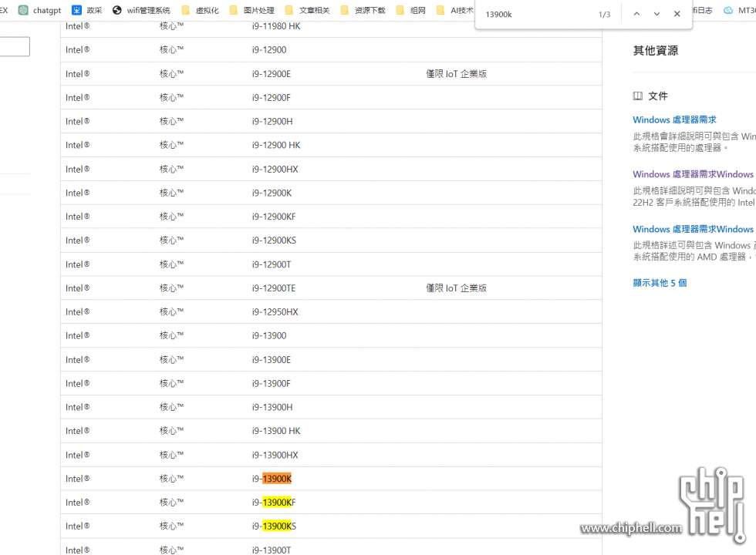Select the i9-12900H cell
The width and height of the screenshot is (756, 555).
(x=272, y=122)
